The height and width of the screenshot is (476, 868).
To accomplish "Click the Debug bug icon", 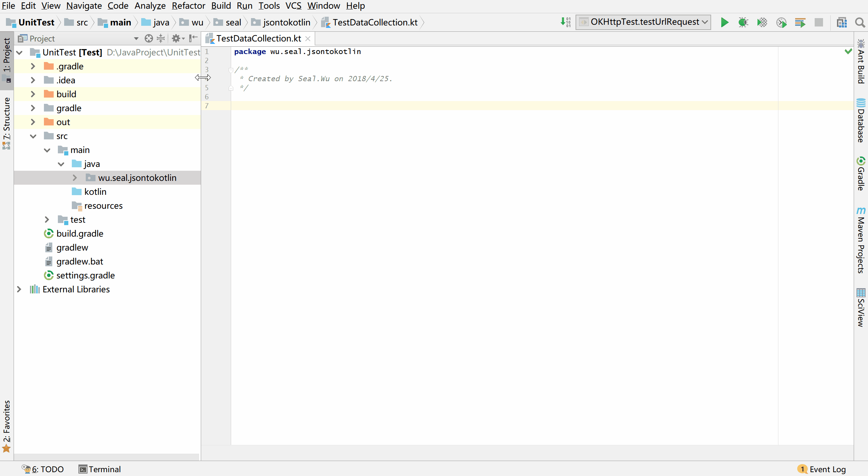I will 743,22.
